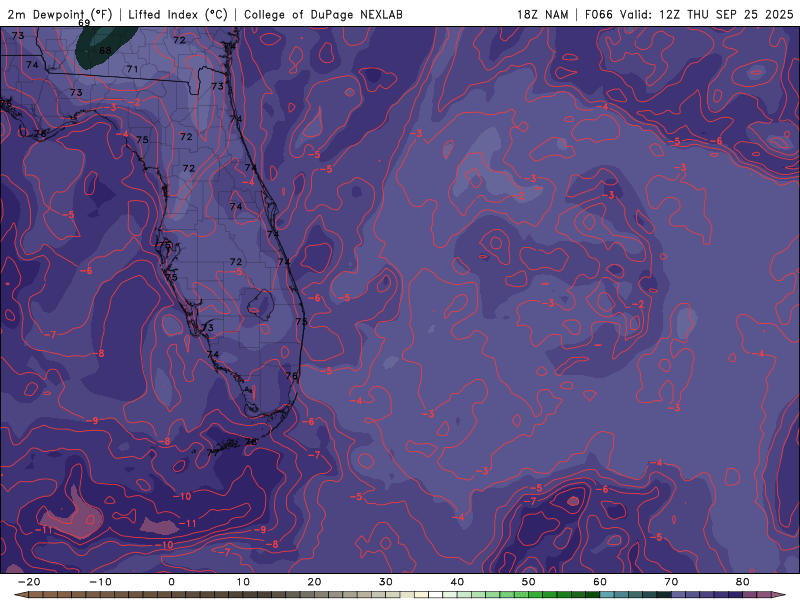Click the '-10' label on the color scale
This screenshot has height=600, width=800.
tap(100, 582)
